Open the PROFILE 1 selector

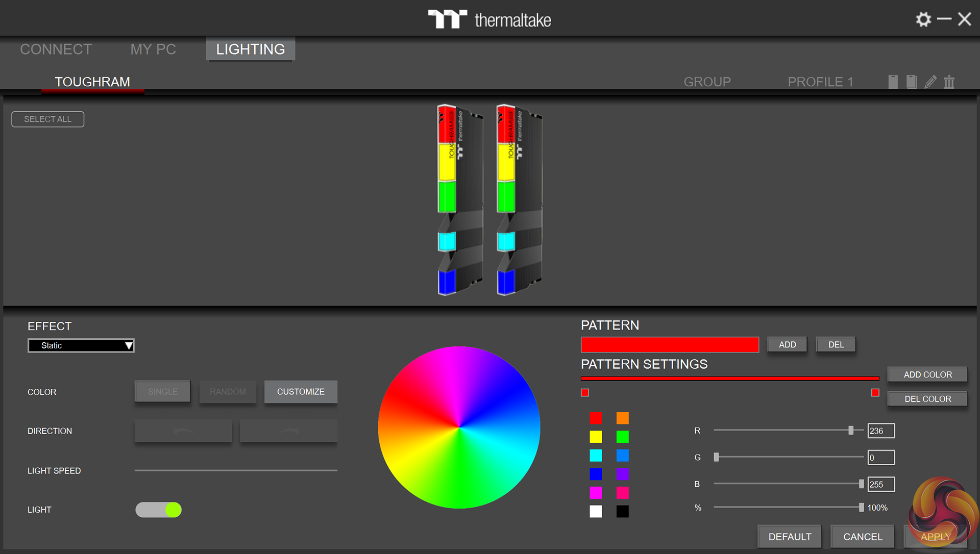pyautogui.click(x=820, y=82)
